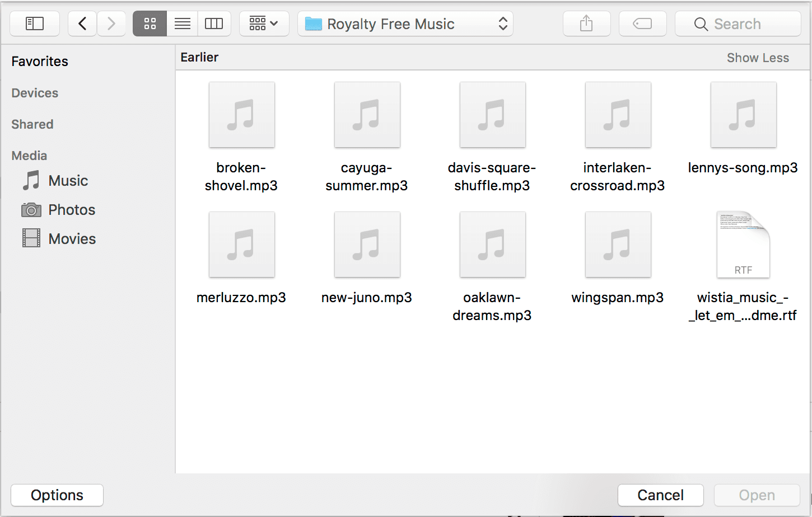Click the forward navigation arrow
The width and height of the screenshot is (812, 517).
click(111, 23)
